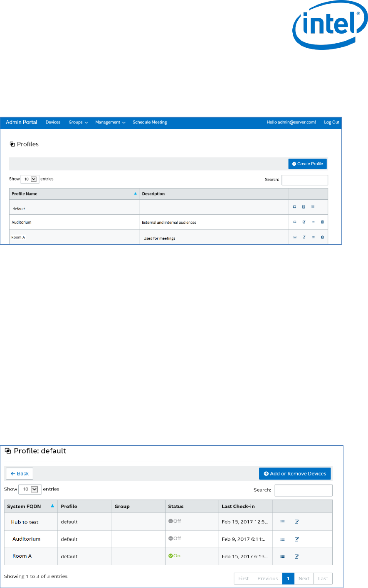Show list details for Auditorium profile row
Viewport: 368px width, 588px height.
tap(313, 222)
